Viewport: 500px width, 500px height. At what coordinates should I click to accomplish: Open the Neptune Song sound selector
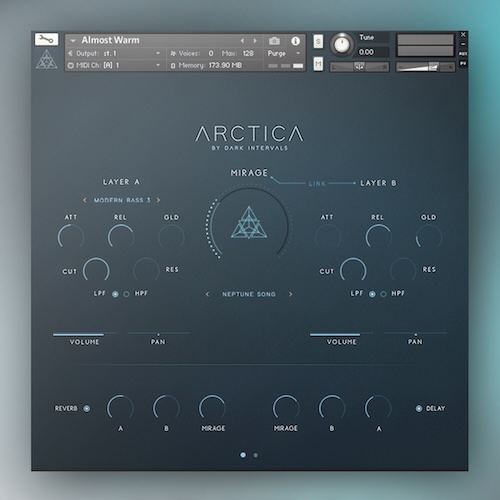click(249, 294)
